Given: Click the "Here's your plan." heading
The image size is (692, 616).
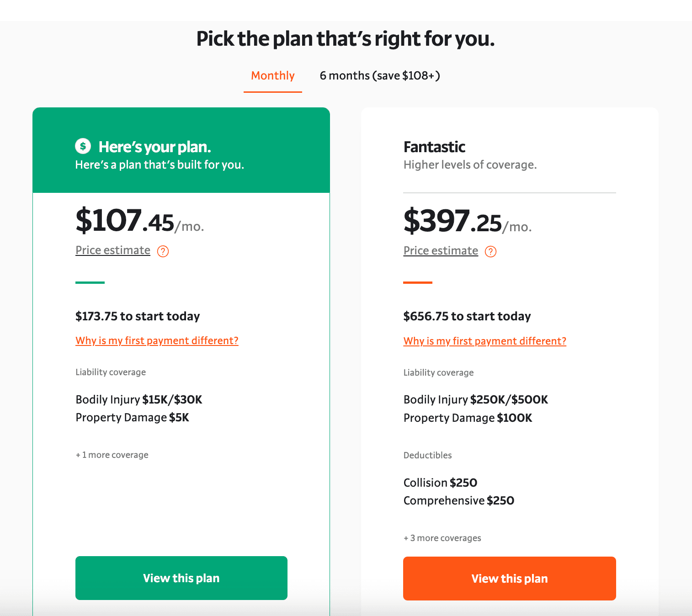Looking at the screenshot, I should click(154, 147).
